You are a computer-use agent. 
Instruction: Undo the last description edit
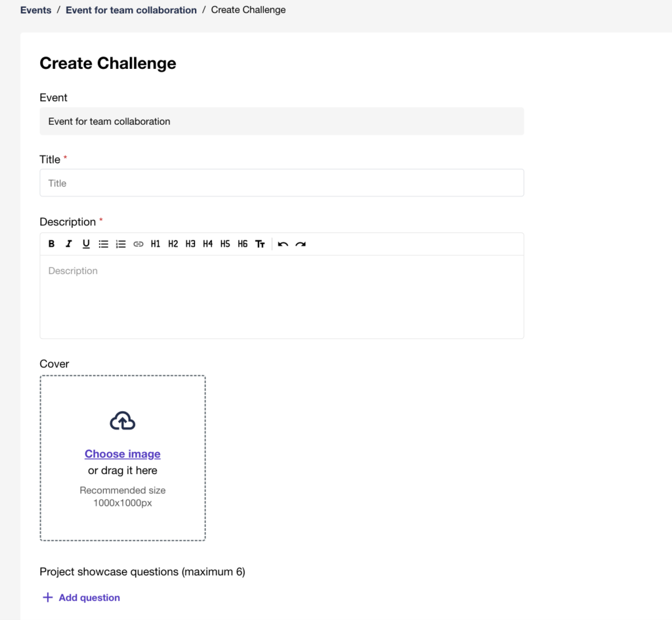point(283,244)
